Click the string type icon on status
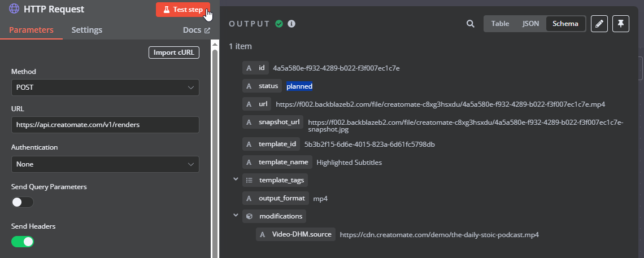This screenshot has width=644, height=258. click(x=249, y=86)
